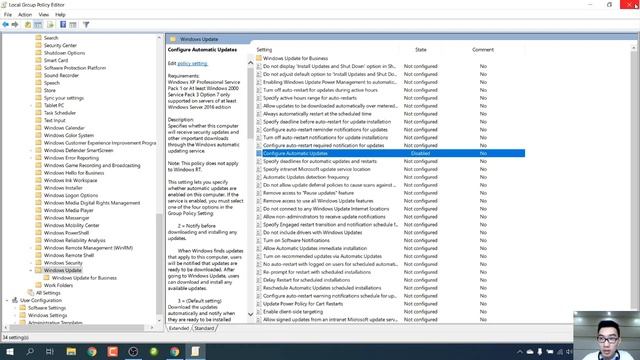
Task: Click up arrow of description pane scrollbar
Action: (250, 62)
